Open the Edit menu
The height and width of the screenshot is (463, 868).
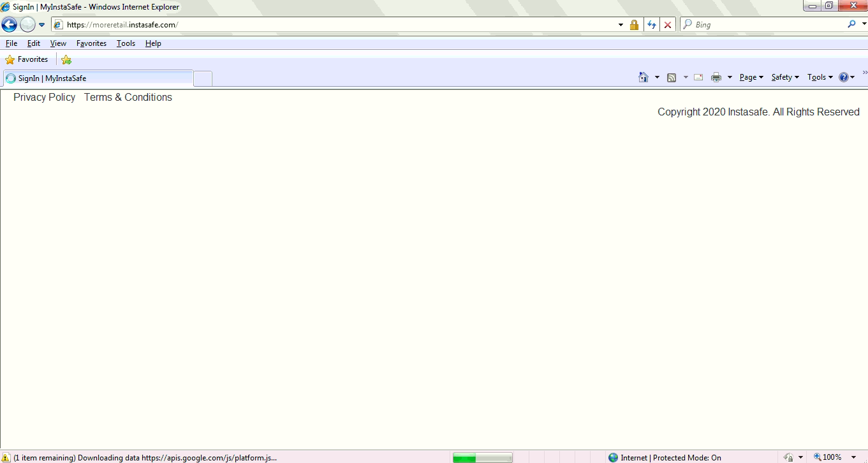click(34, 43)
